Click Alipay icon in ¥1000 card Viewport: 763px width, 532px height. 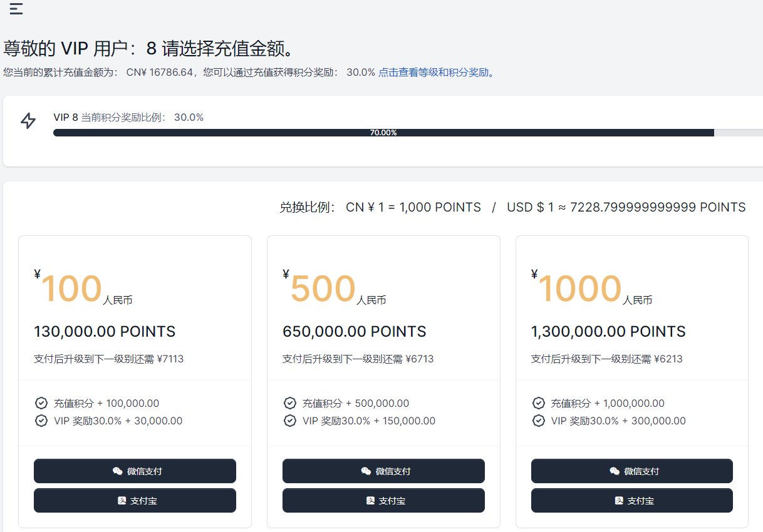pos(619,501)
